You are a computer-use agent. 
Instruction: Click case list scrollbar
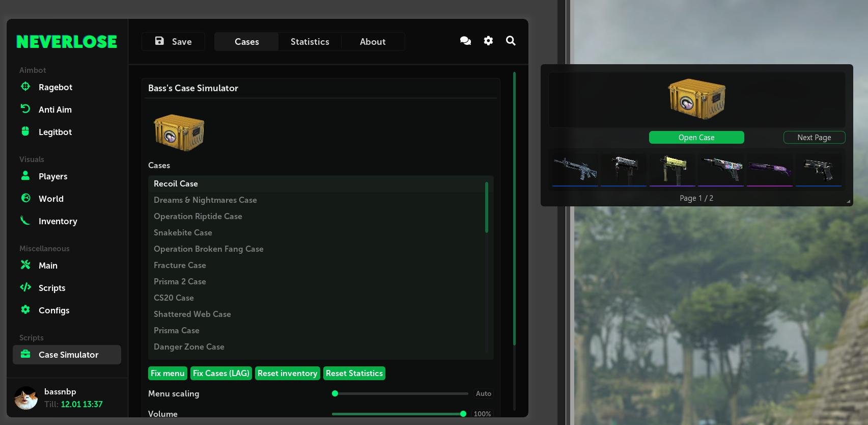click(487, 207)
